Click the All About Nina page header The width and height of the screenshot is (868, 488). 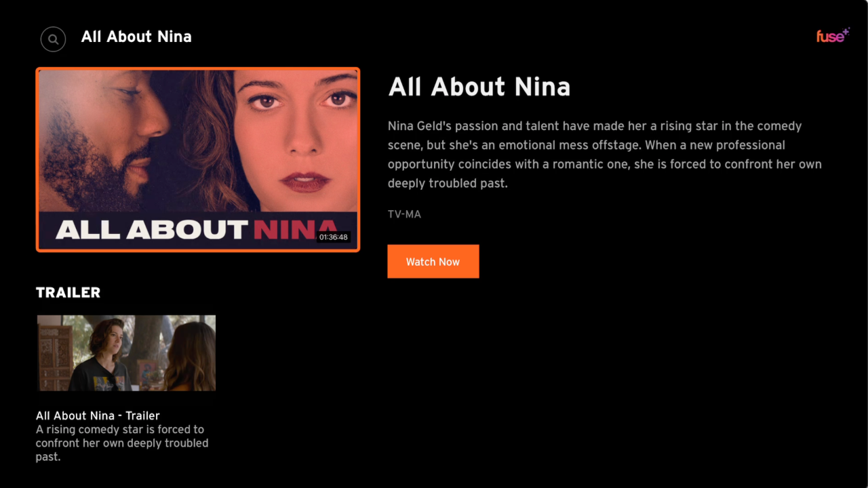pos(136,37)
